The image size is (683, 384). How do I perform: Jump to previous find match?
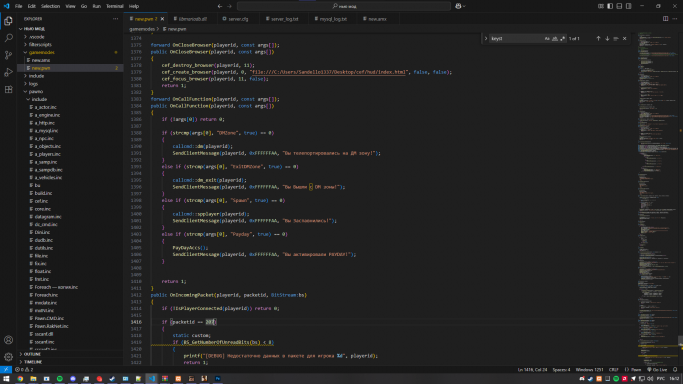pos(598,38)
